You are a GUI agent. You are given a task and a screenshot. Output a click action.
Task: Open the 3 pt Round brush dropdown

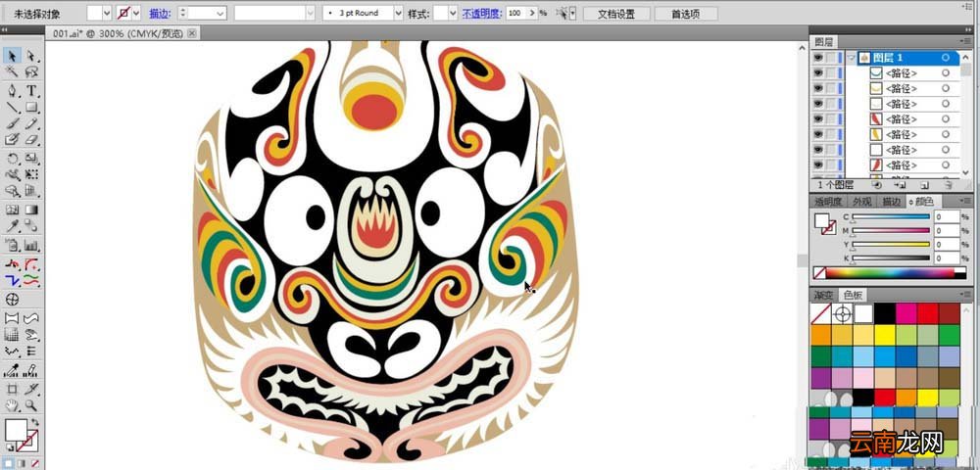pos(398,13)
